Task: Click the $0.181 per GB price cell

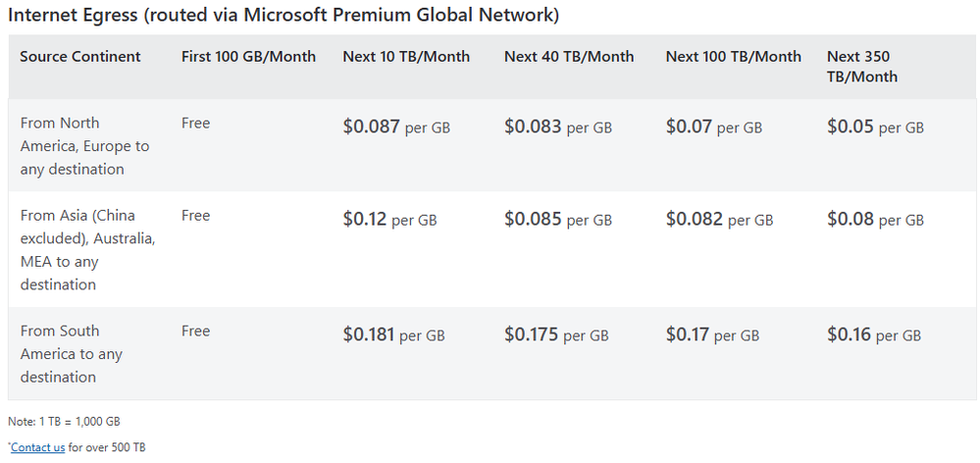Action: 393,334
